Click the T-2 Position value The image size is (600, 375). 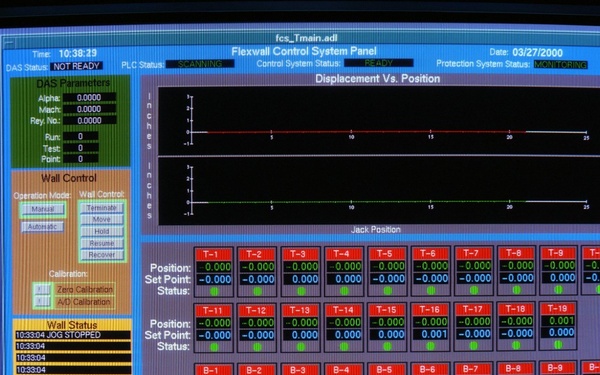pyautogui.click(x=258, y=267)
